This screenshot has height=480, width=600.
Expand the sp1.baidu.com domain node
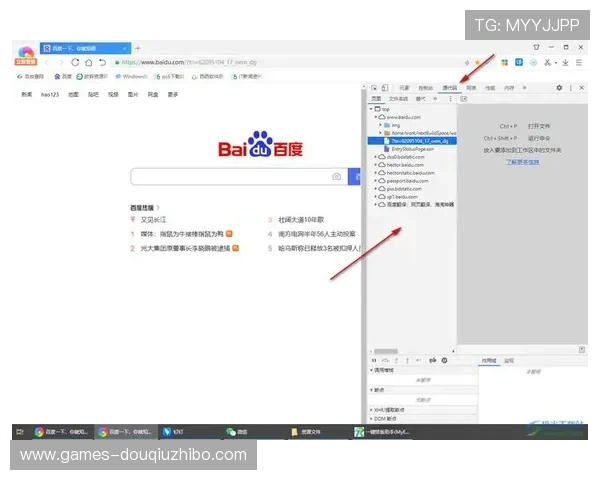pos(376,197)
